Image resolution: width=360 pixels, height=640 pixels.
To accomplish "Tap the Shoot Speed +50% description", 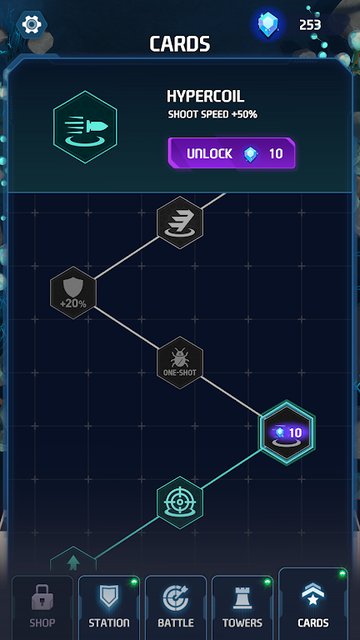I will (213, 115).
